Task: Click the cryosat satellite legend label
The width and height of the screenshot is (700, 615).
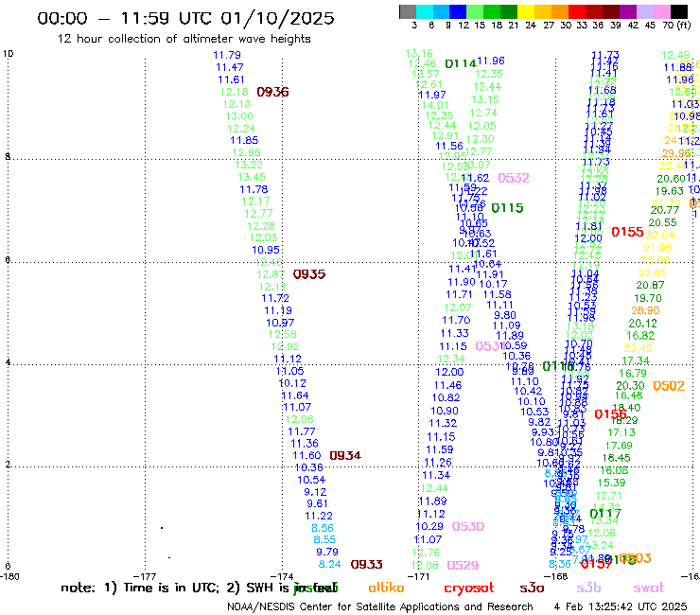Action: pos(469,589)
